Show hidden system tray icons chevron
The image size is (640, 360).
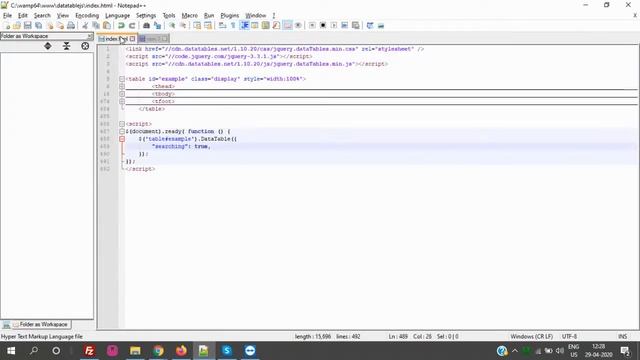click(515, 351)
